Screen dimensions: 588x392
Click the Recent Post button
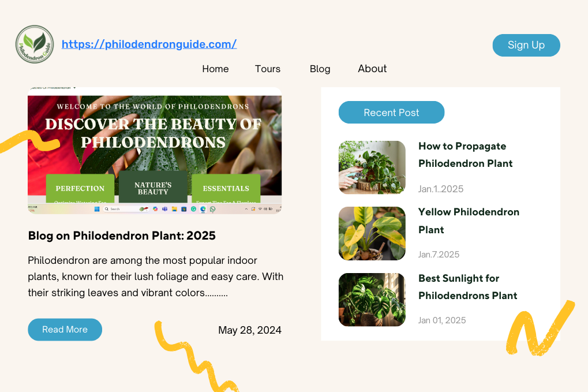tap(391, 112)
